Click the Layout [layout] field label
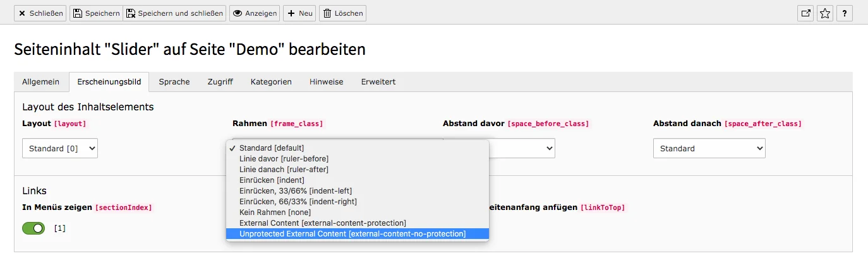Image resolution: width=868 pixels, height=256 pixels. [x=54, y=124]
